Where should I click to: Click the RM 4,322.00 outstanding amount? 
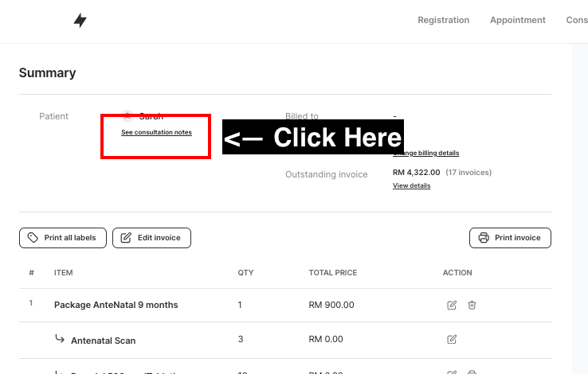coord(416,172)
